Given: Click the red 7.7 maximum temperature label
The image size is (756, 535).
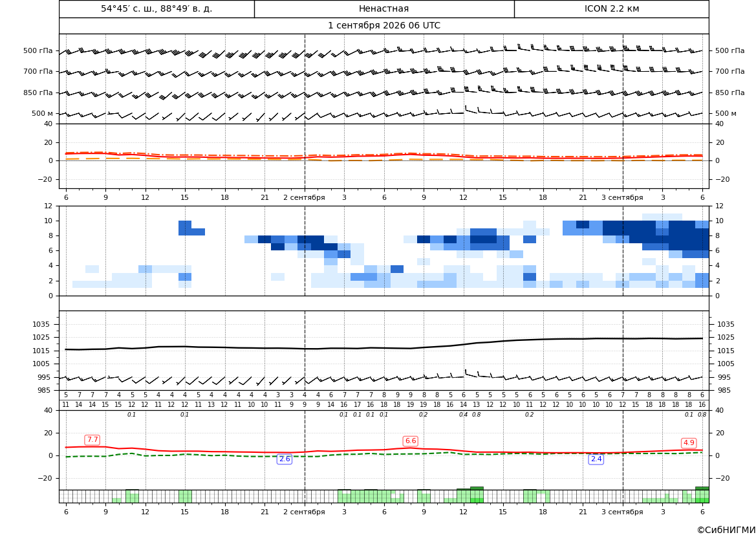Looking at the screenshot, I should (92, 439).
